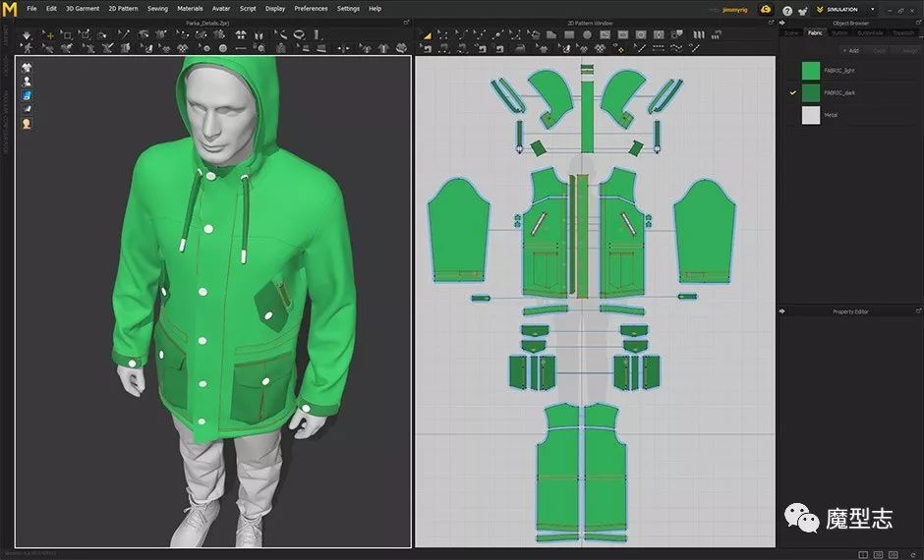Open the 3D Garment menu

(x=83, y=9)
